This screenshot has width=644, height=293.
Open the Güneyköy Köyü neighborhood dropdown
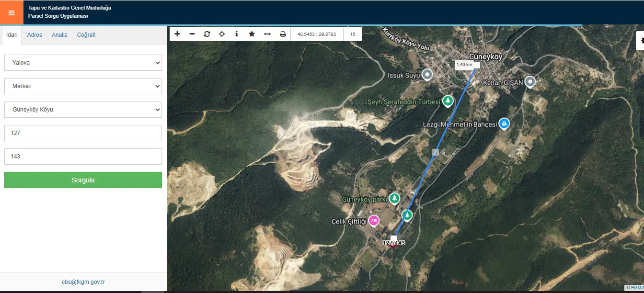tap(83, 110)
